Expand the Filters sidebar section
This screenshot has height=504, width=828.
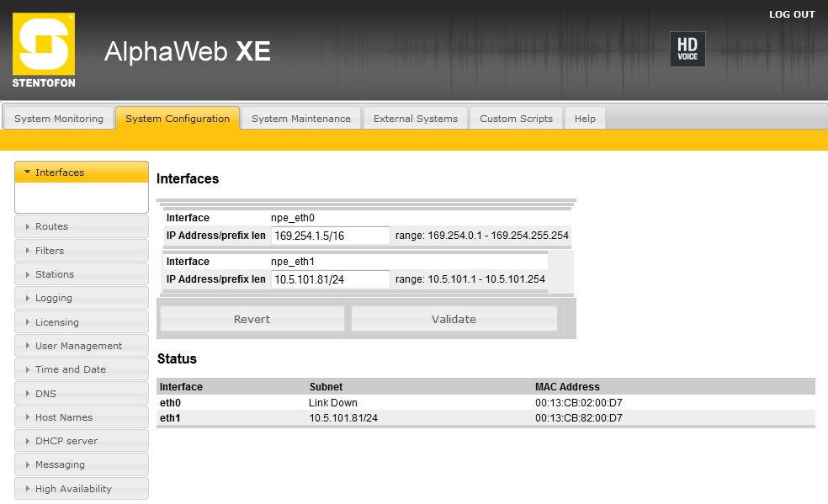click(x=82, y=251)
